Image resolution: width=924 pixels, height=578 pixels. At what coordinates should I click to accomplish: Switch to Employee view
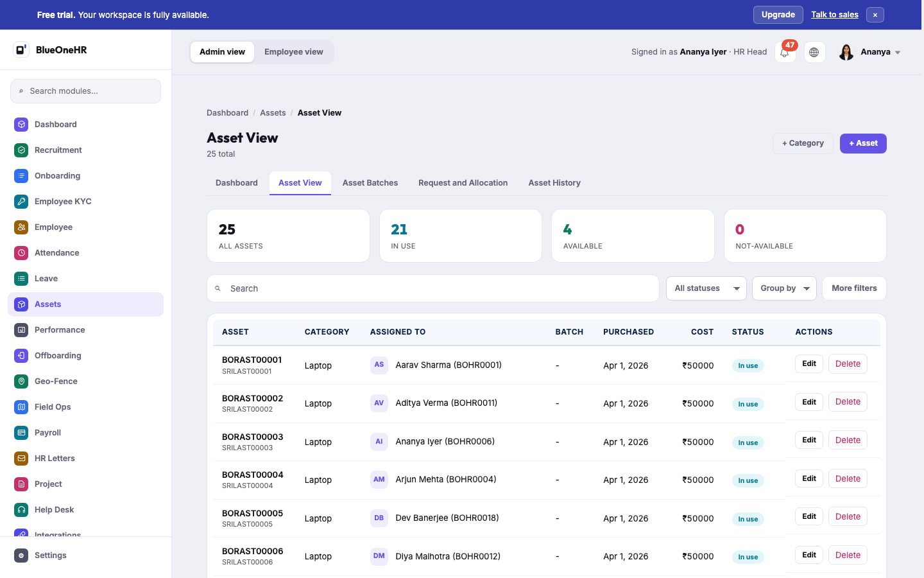point(294,52)
